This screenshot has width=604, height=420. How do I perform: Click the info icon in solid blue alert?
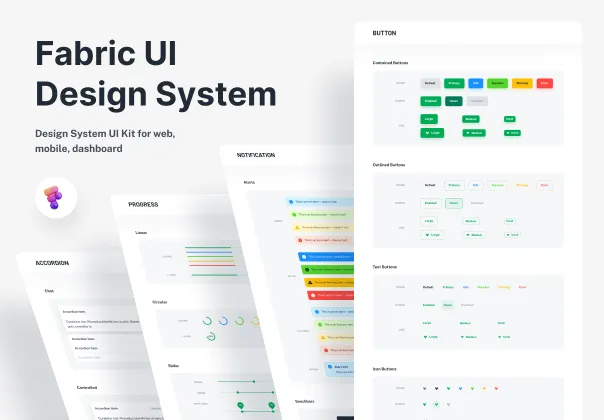point(304,257)
